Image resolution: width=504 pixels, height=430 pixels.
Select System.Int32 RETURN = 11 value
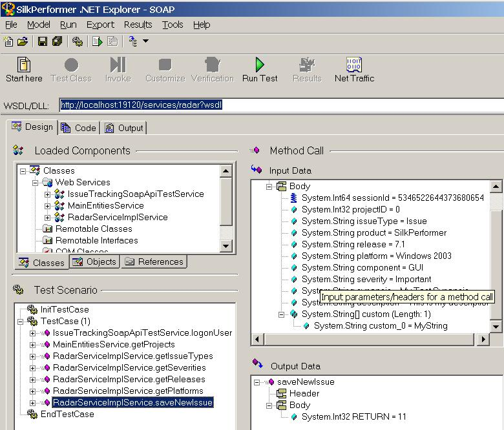(353, 417)
